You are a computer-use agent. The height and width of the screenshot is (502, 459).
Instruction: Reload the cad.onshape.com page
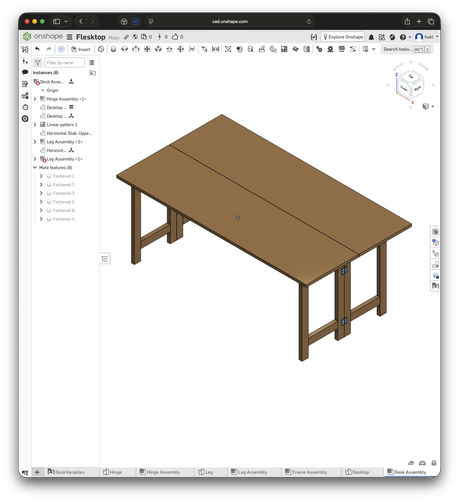tap(309, 21)
